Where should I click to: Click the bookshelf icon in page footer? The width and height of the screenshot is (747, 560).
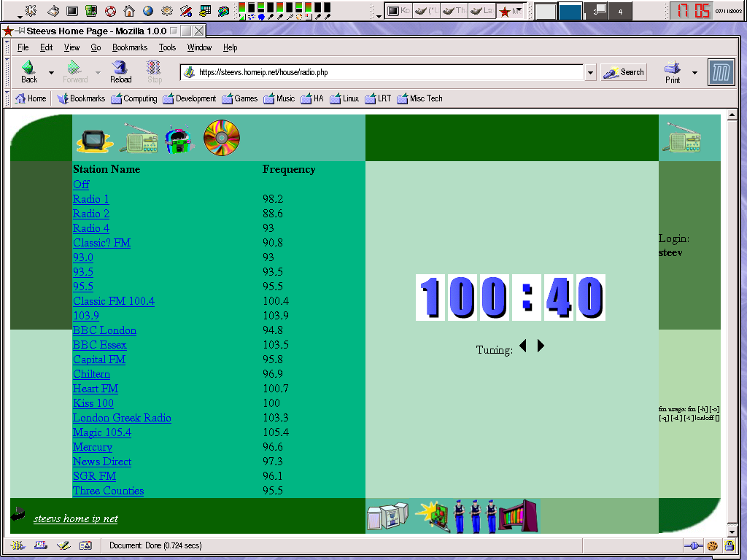518,516
